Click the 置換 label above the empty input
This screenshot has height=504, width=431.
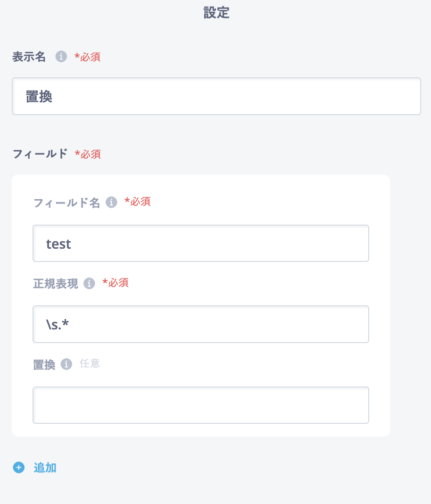pyautogui.click(x=44, y=364)
